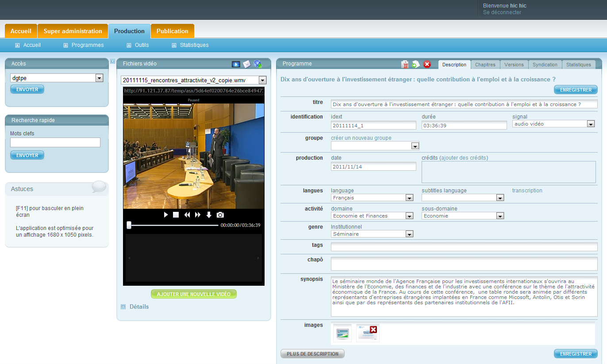
Task: Click the ajouter des crédits link
Action: 464,158
